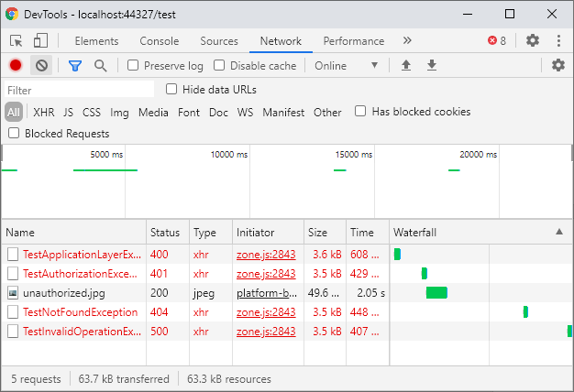Image resolution: width=574 pixels, height=392 pixels.
Task: Sort by the Name column header
Action: [74, 233]
